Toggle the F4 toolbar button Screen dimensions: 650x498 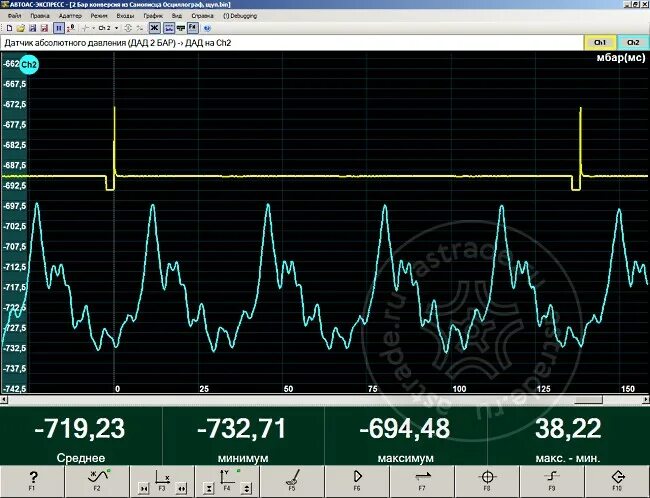(193, 28)
